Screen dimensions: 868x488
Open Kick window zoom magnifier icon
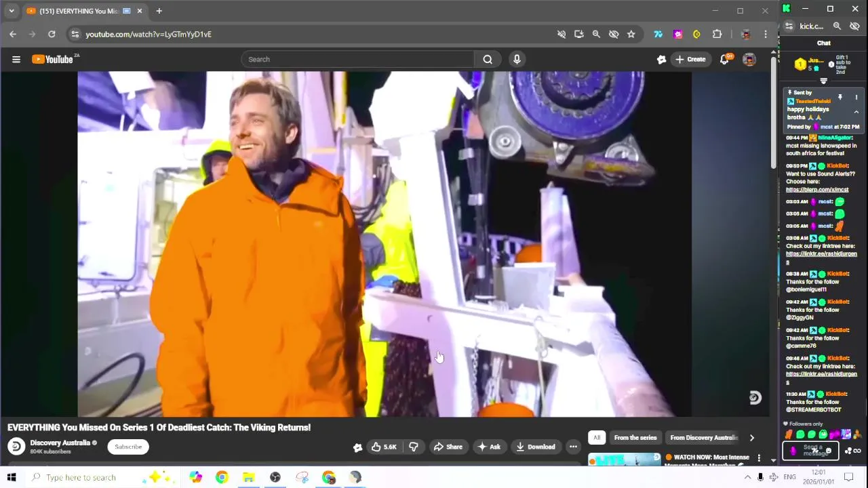pos(837,26)
